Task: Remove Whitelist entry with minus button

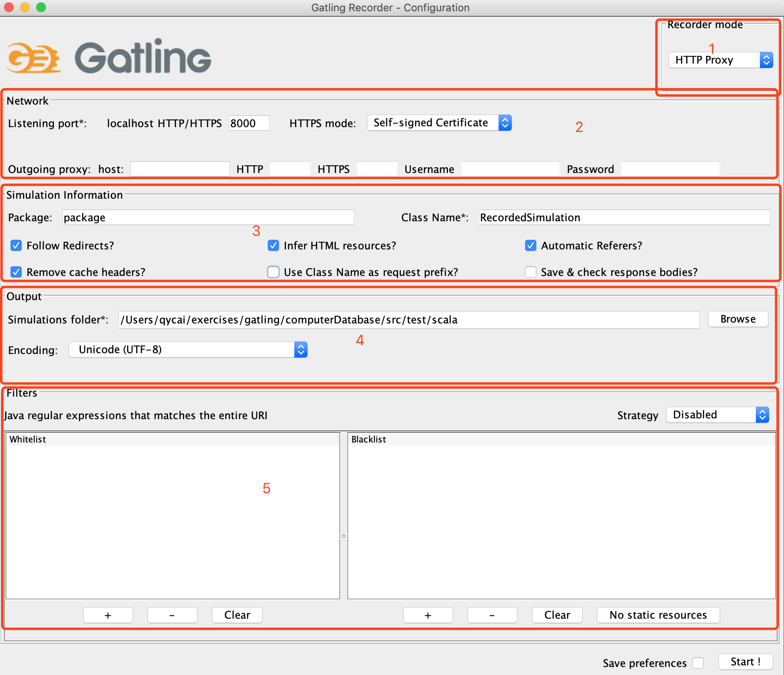Action: point(172,615)
